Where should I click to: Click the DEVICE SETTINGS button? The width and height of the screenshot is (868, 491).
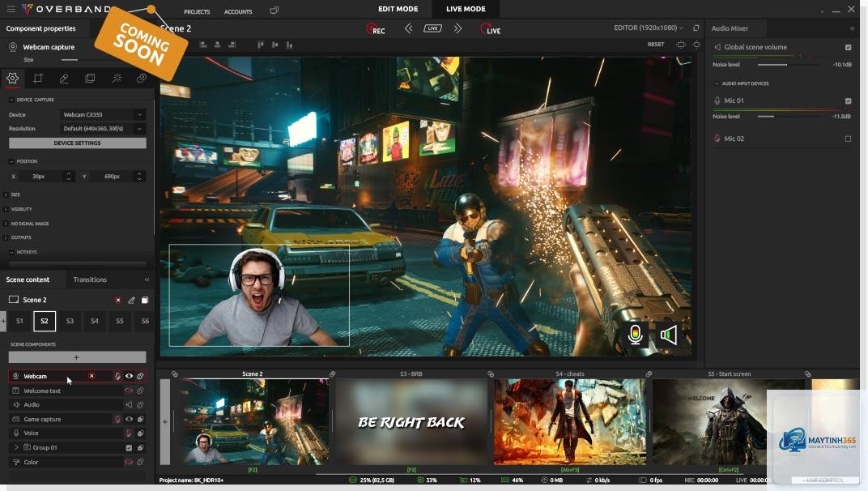tap(78, 143)
